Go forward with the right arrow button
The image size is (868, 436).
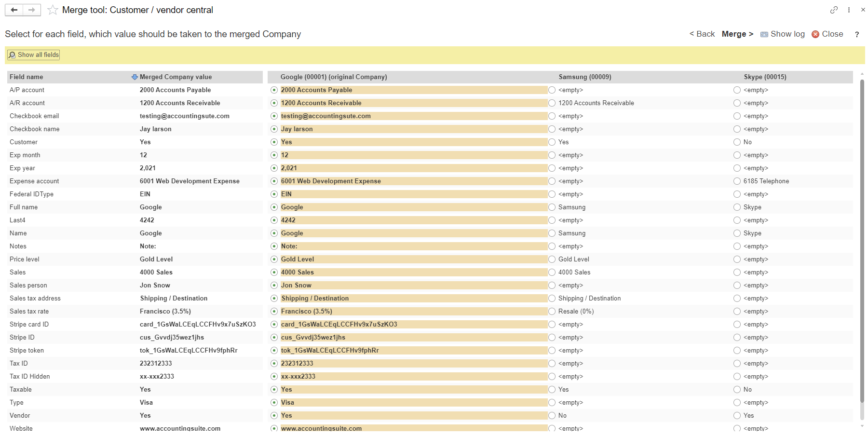coord(32,10)
